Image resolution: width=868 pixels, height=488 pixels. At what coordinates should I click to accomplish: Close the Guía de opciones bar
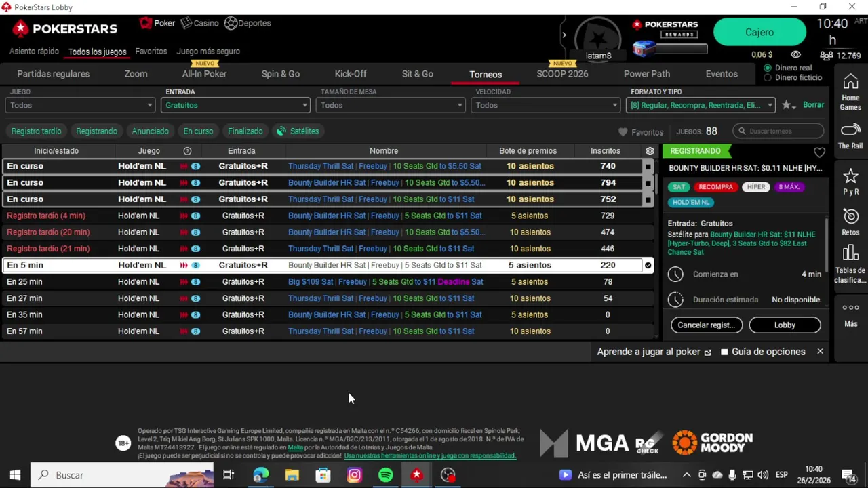(820, 352)
